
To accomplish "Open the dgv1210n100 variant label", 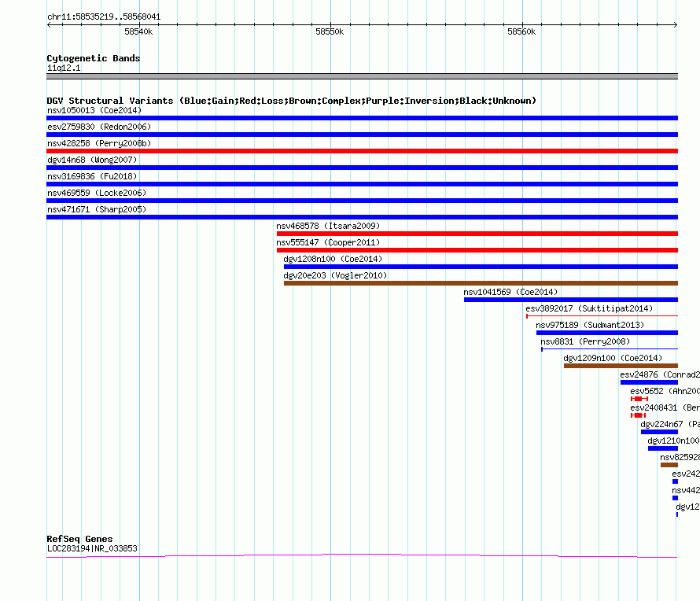I will (x=674, y=441).
